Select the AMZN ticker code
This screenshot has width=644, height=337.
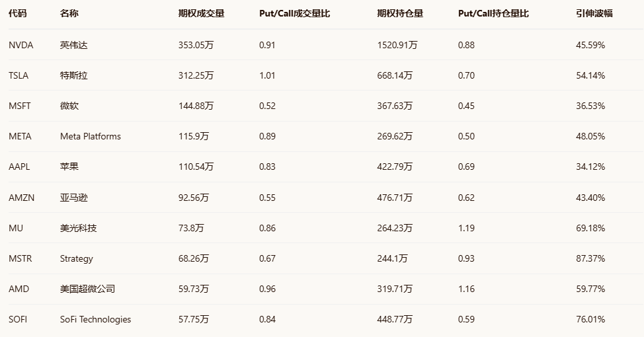(x=21, y=198)
